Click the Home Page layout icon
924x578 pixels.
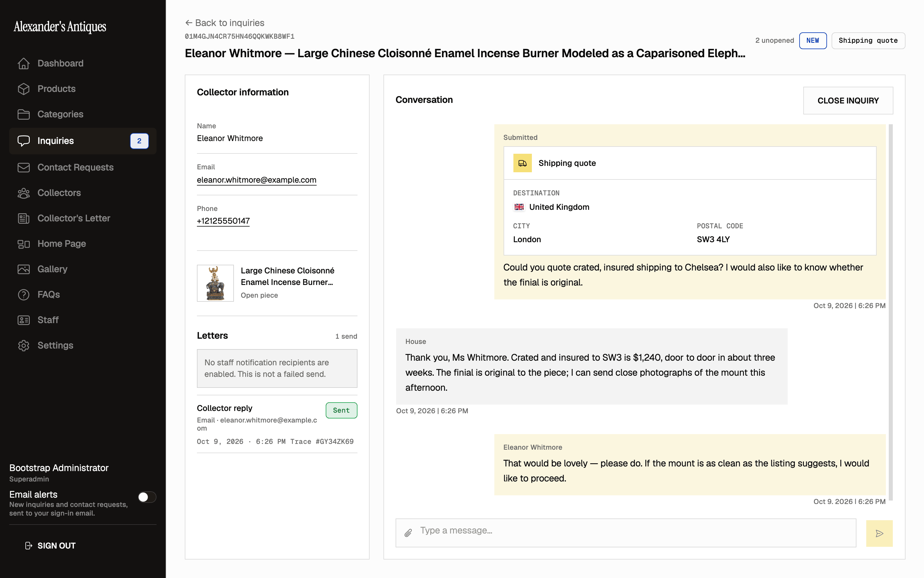(24, 244)
